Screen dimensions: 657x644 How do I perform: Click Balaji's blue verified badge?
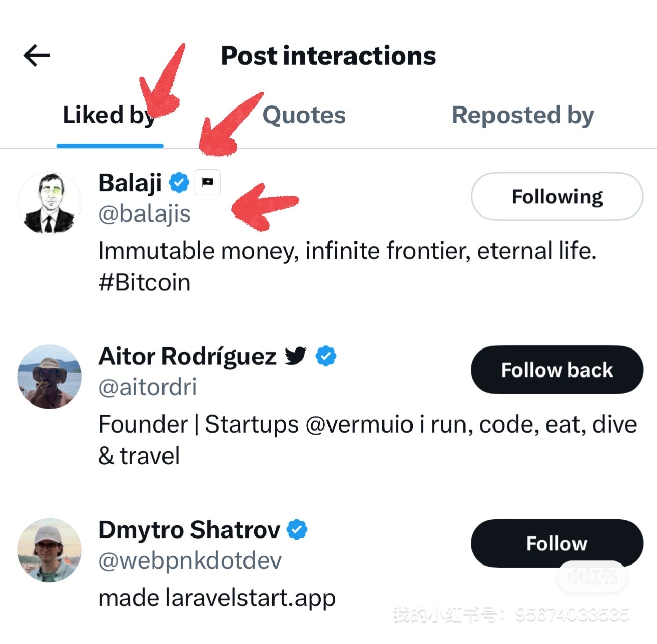[x=179, y=182]
